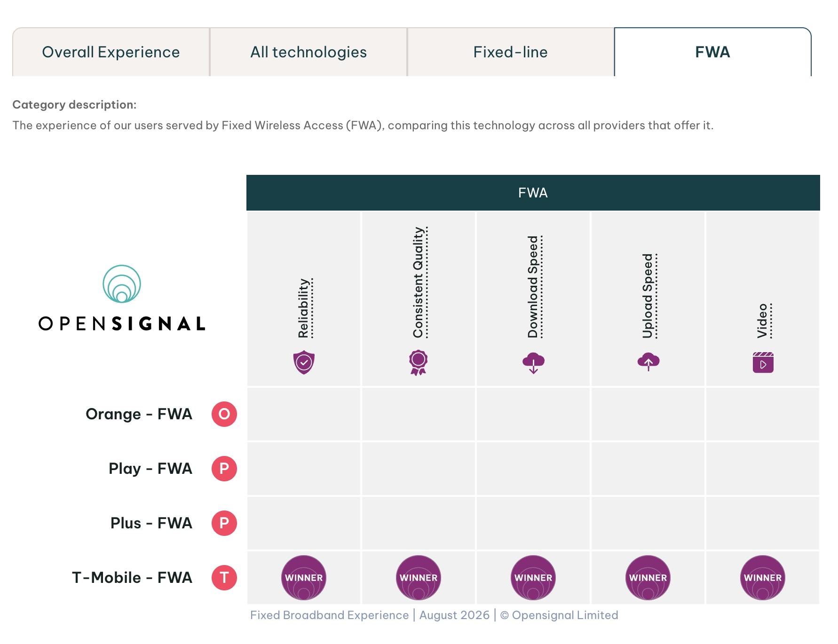Image resolution: width=838 pixels, height=644 pixels.
Task: Click the Plus - FWA red P badge
Action: 224,523
